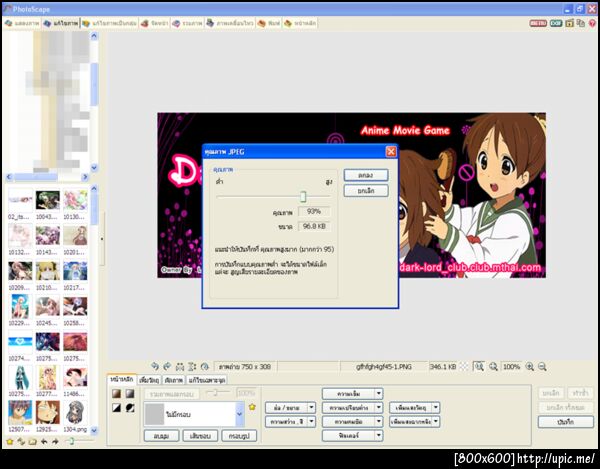Expand the ความเปรียบต่าง contrast dropdown arrow
Screen dimensions: 600x469
coord(378,408)
